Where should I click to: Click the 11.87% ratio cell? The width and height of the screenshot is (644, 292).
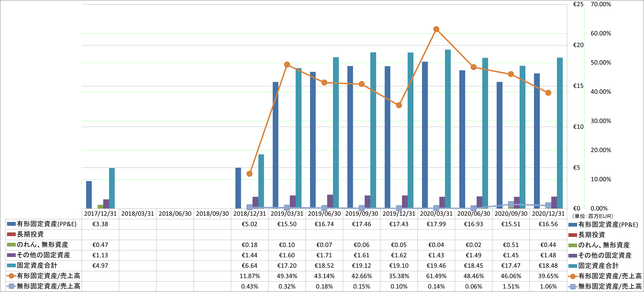pyautogui.click(x=250, y=276)
